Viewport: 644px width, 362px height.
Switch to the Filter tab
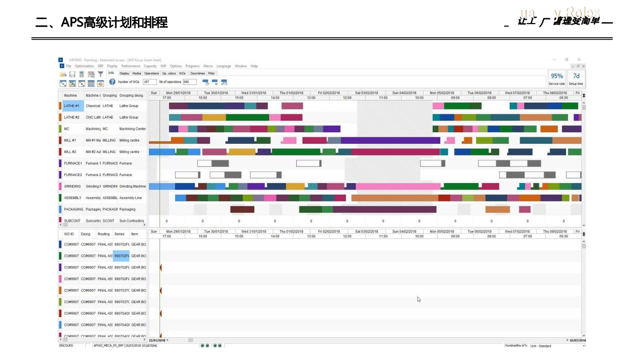point(211,73)
